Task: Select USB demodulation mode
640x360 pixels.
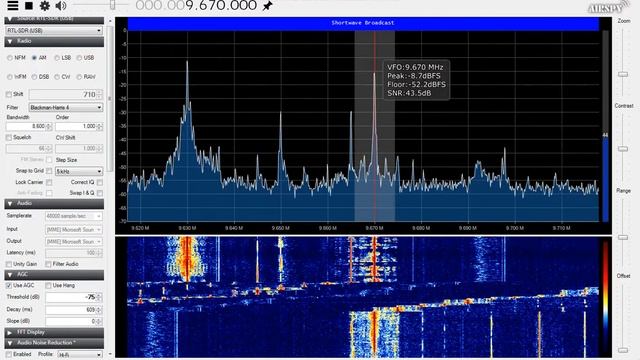Action: click(79, 58)
